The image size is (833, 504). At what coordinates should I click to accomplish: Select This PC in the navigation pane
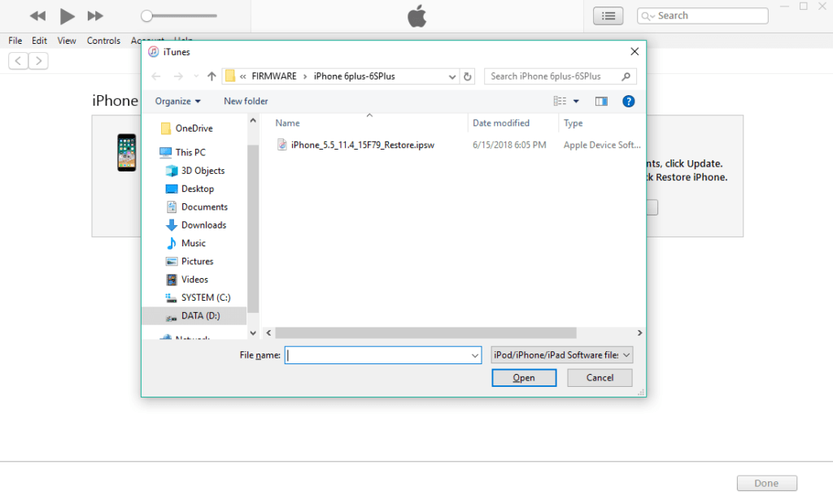190,152
